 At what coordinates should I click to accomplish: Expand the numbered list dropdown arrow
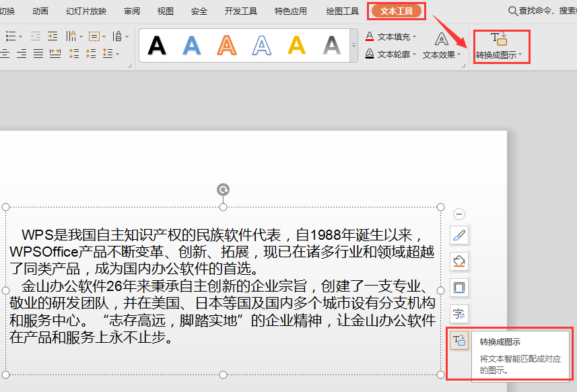pos(20,36)
